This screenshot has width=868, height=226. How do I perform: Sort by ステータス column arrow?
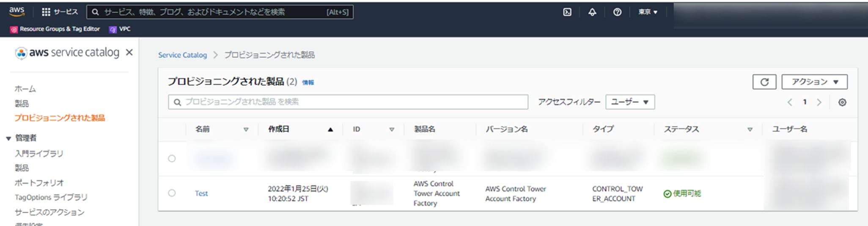750,130
